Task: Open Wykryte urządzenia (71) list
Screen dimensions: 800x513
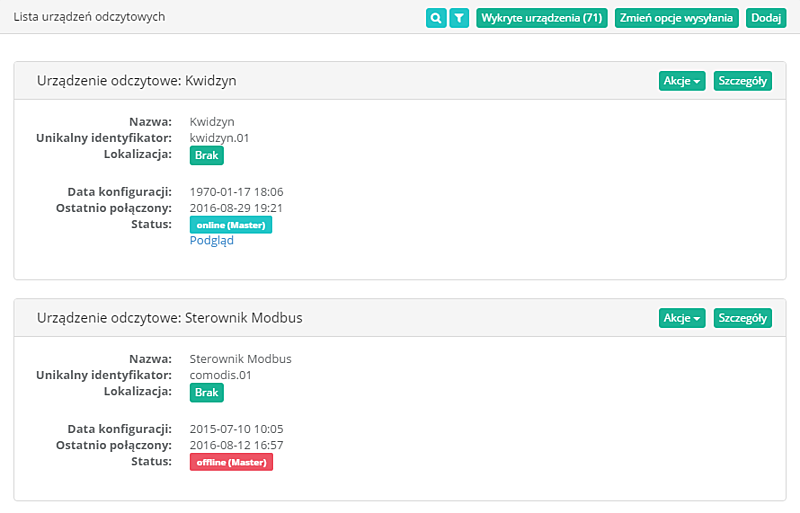Action: [x=541, y=18]
